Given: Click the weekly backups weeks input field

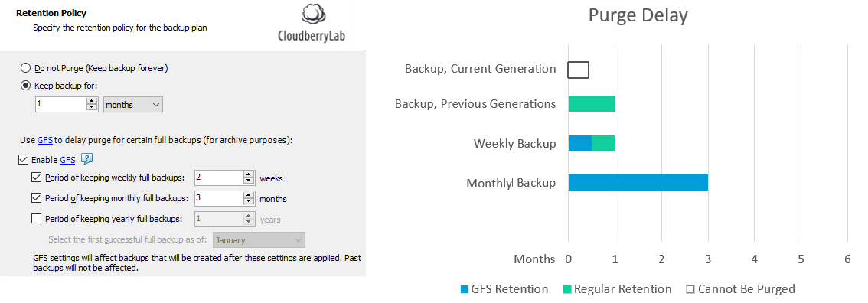Looking at the screenshot, I should pyautogui.click(x=219, y=178).
